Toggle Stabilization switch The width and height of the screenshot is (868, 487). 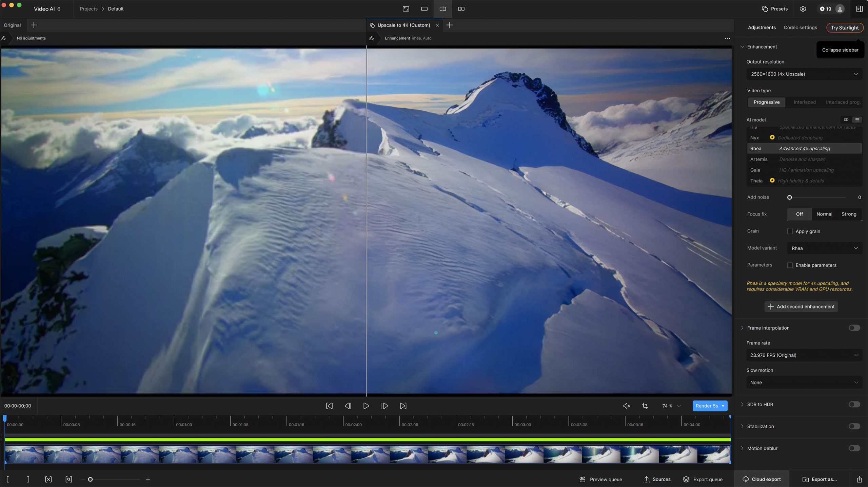[854, 427]
